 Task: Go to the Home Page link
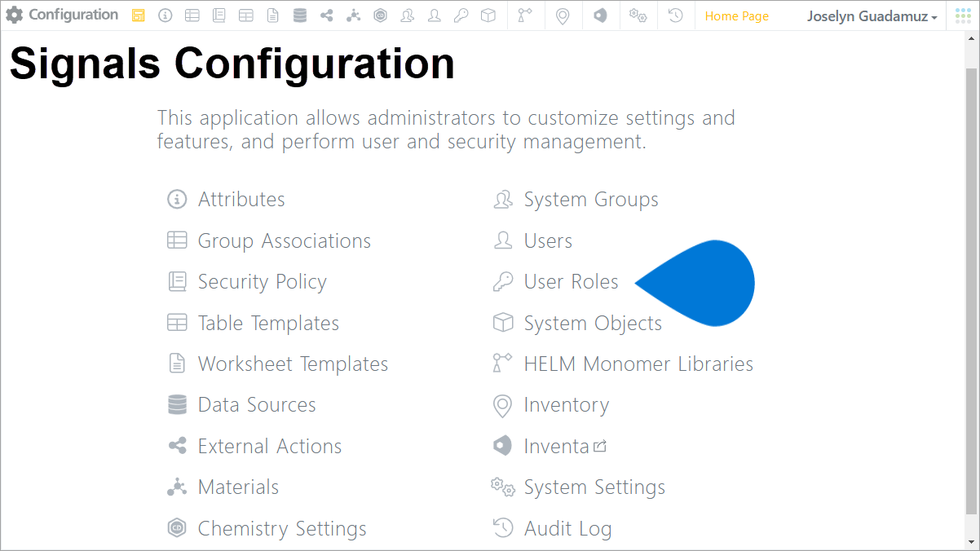tap(737, 16)
